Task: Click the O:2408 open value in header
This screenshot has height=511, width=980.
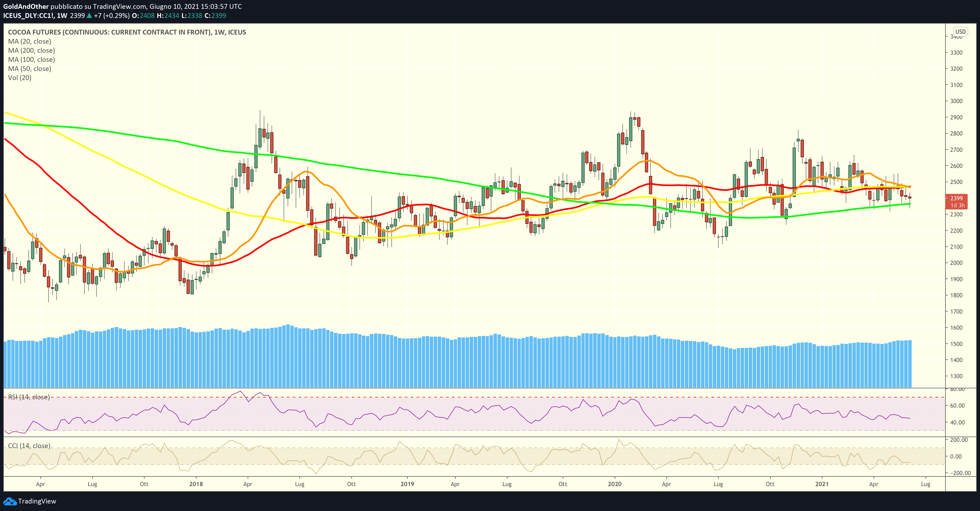Action: pos(143,16)
